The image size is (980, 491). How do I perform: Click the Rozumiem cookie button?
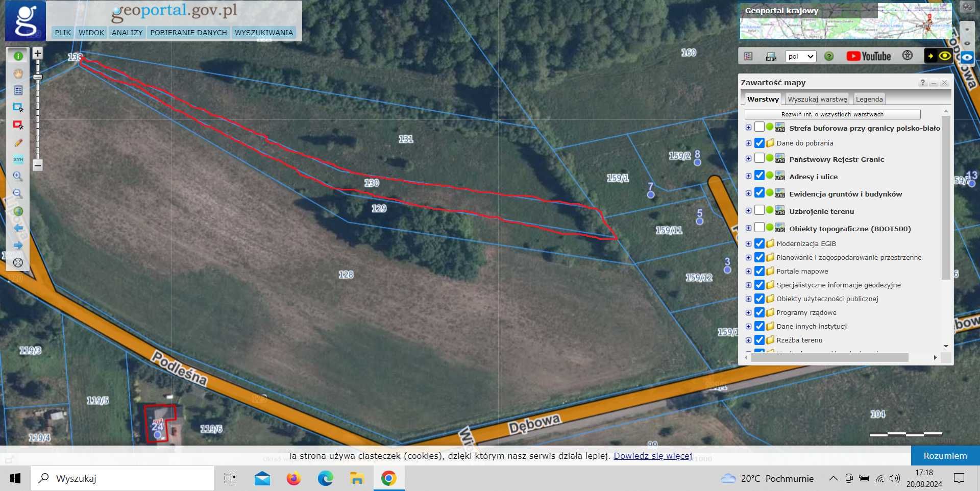(x=945, y=456)
